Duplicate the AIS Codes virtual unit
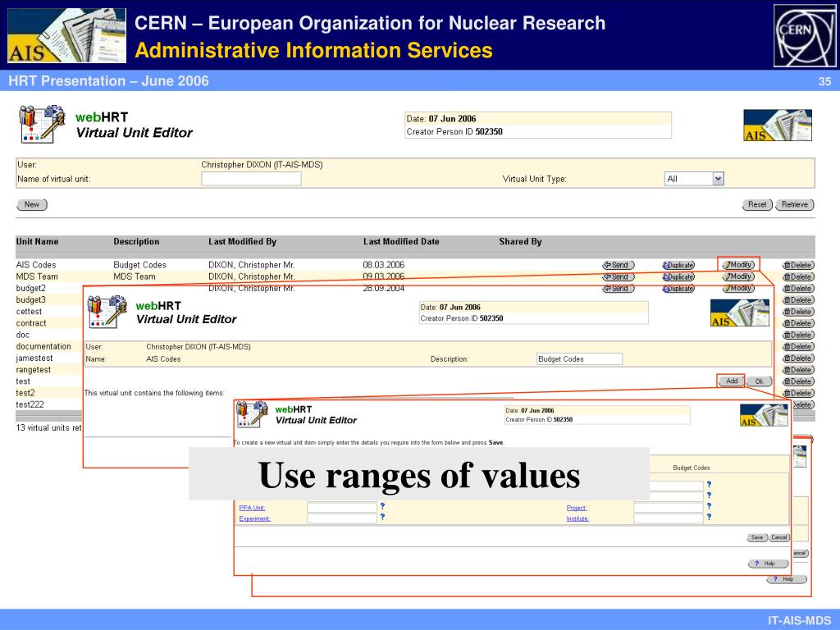Viewport: 840px width, 630px height. click(678, 265)
